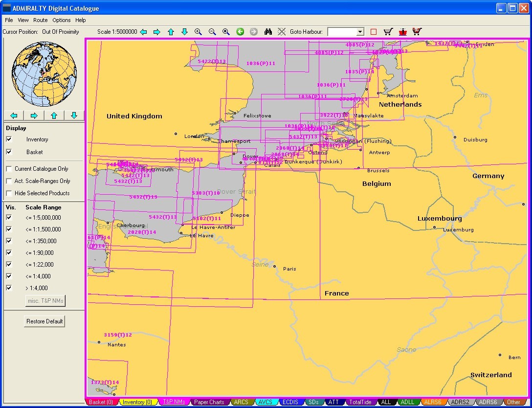Viewport: 532px width, 408px height.
Task: Enable Current Catalogue Only
Action: click(9, 169)
